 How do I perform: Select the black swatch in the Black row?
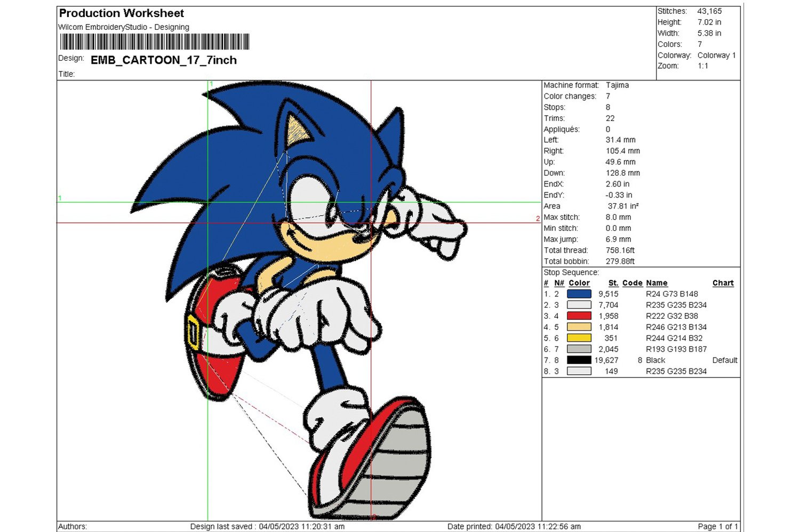pyautogui.click(x=579, y=360)
